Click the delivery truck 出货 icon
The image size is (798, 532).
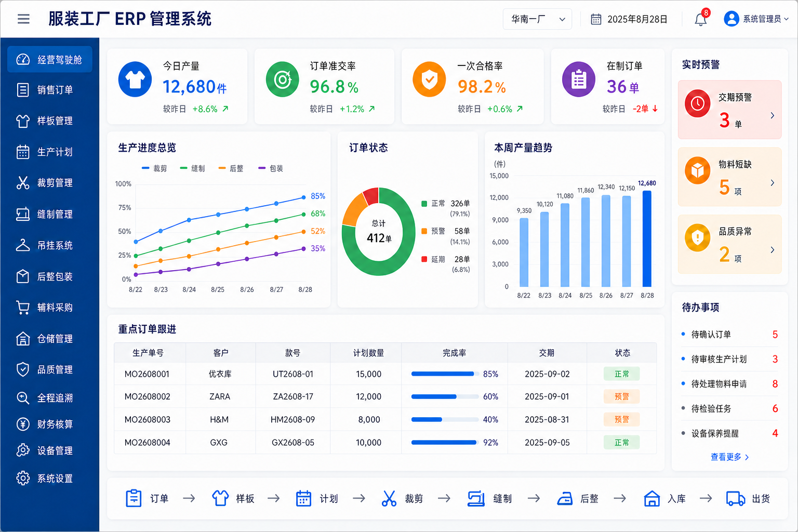click(x=736, y=499)
